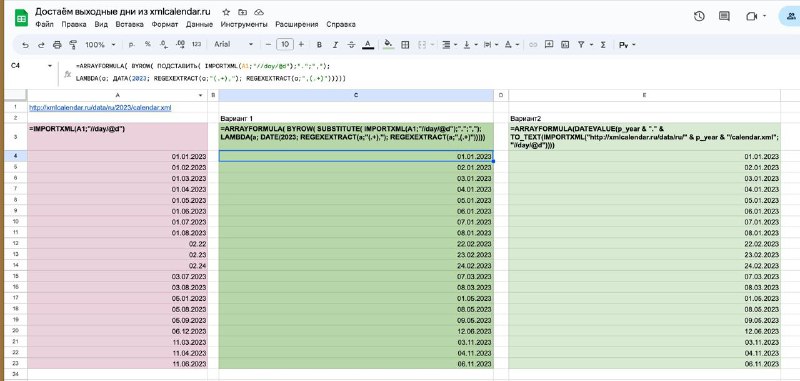800x381 pixels.
Task: Open vertical align dropdown
Action: click(x=469, y=45)
